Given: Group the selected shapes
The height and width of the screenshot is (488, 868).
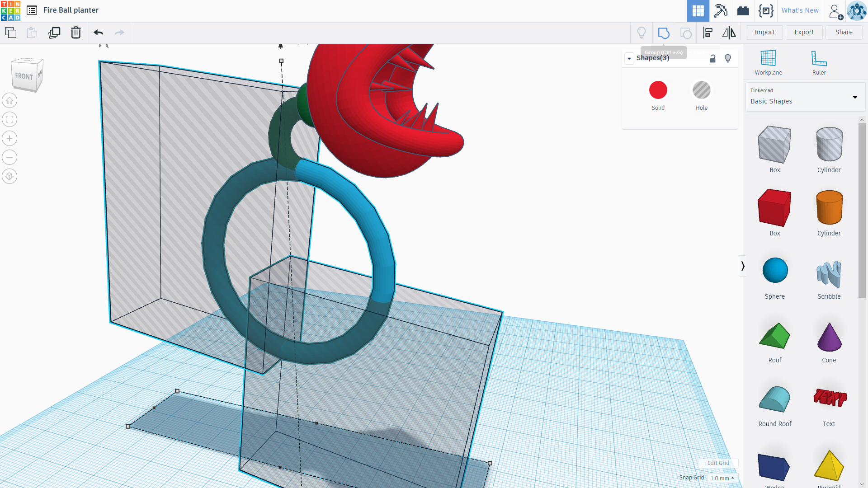Looking at the screenshot, I should (664, 33).
